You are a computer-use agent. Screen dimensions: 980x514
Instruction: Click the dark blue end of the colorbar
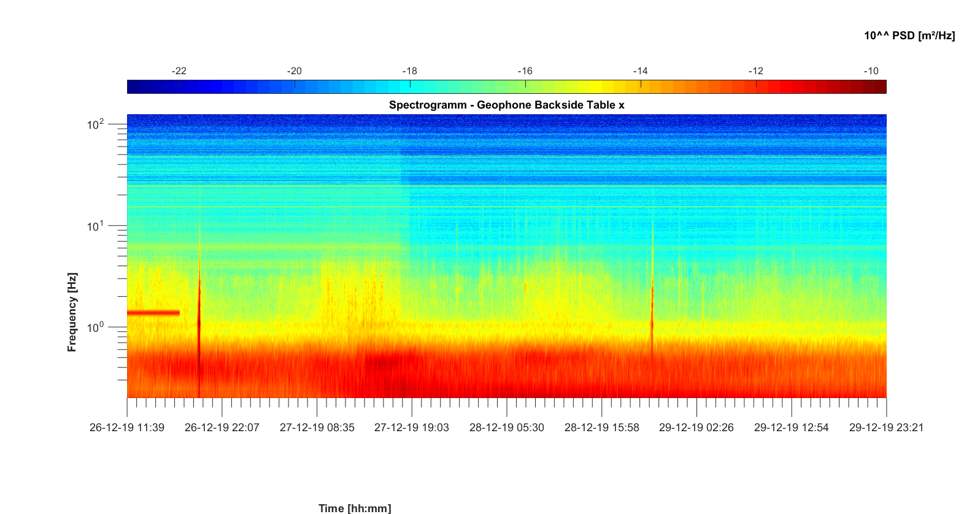point(133,87)
